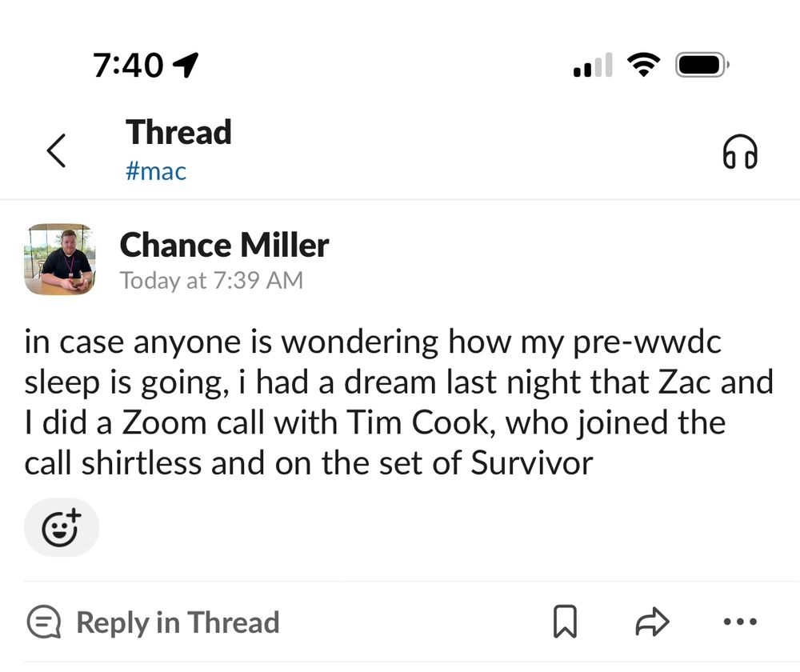
Task: Start a huddle with the headphones icon
Action: coord(740,150)
